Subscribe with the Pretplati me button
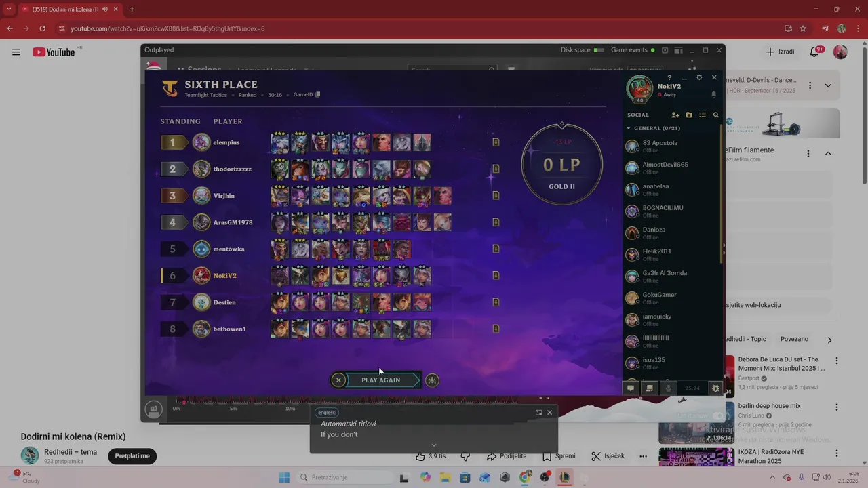This screenshot has width=868, height=488. (x=132, y=456)
